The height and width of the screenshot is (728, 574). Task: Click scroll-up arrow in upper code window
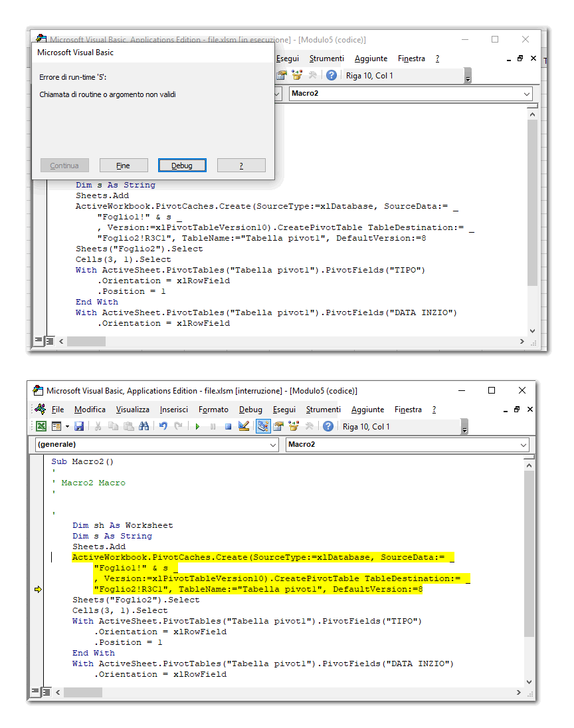532,114
